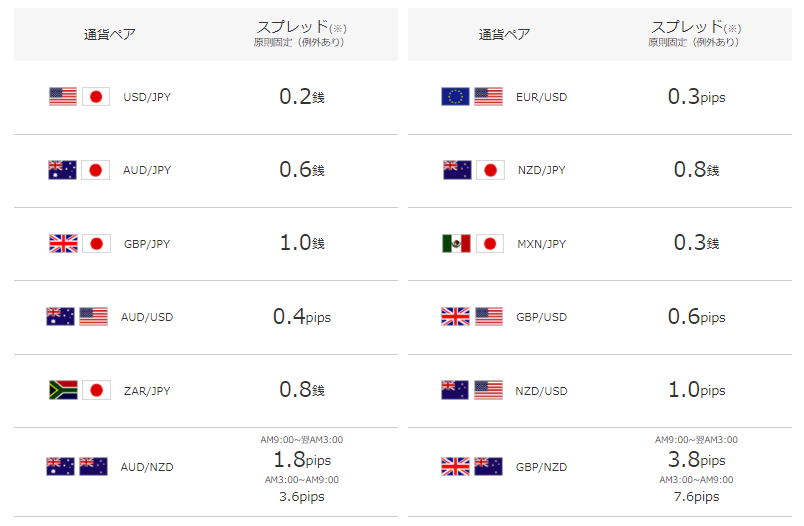Viewport: 804px width, 526px height.
Task: Select the GBP/USD pair label
Action: 541,317
